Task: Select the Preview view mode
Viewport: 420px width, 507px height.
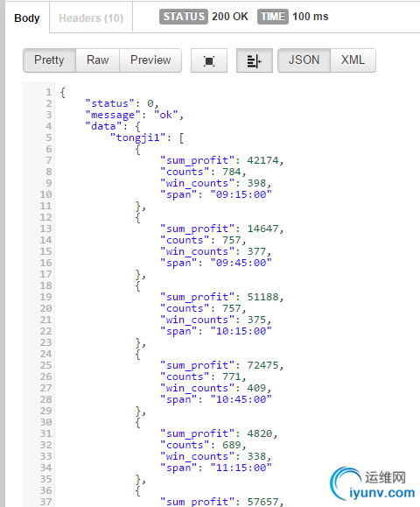Action: click(150, 60)
